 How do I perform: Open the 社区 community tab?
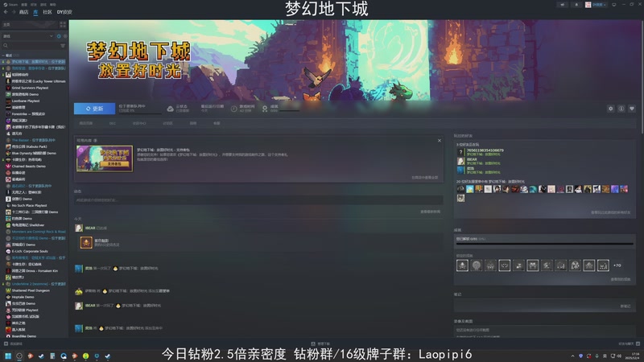(x=47, y=12)
